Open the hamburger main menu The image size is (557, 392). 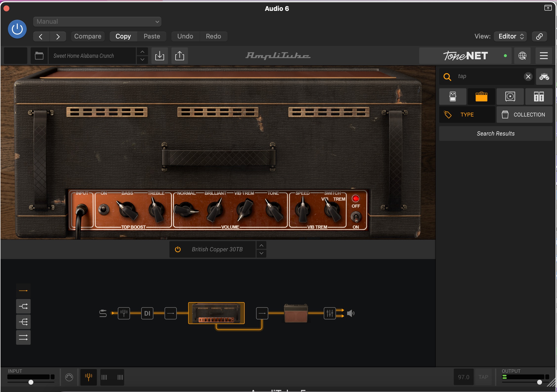[x=544, y=56]
